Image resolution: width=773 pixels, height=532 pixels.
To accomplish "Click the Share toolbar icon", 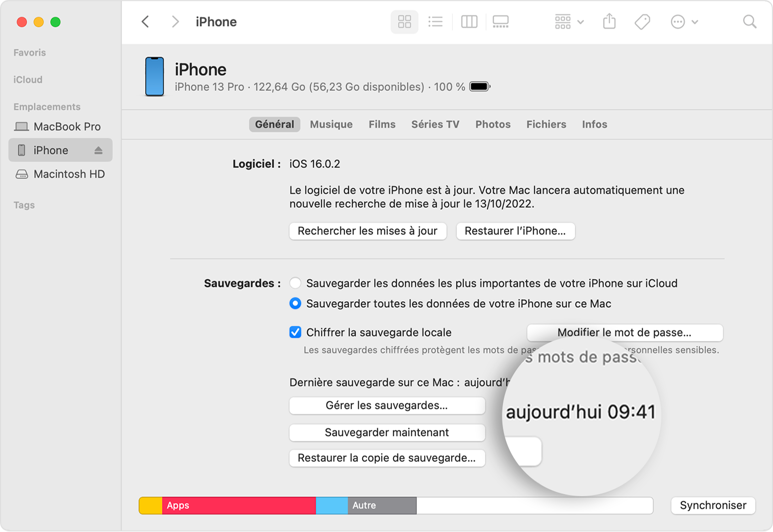I will pyautogui.click(x=609, y=22).
